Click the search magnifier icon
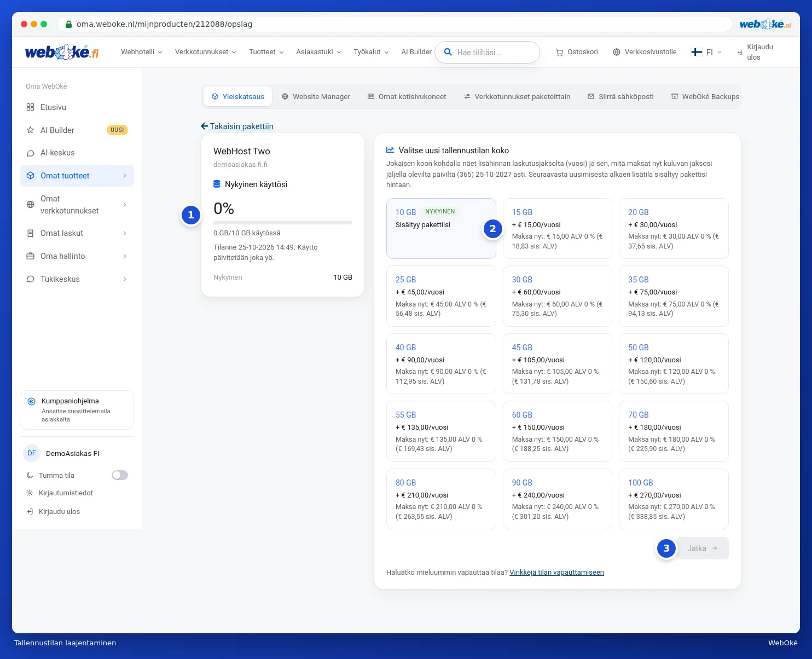The image size is (812, 659). (448, 52)
